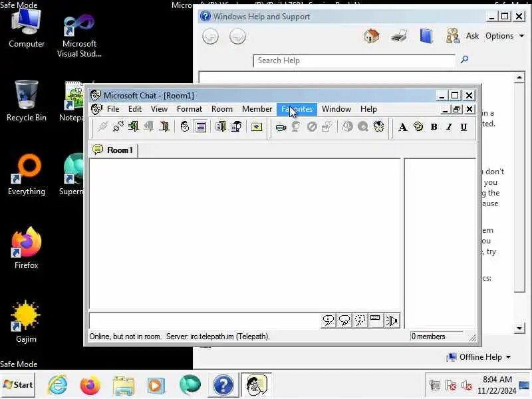Click the Say speech bubble button

(x=328, y=321)
